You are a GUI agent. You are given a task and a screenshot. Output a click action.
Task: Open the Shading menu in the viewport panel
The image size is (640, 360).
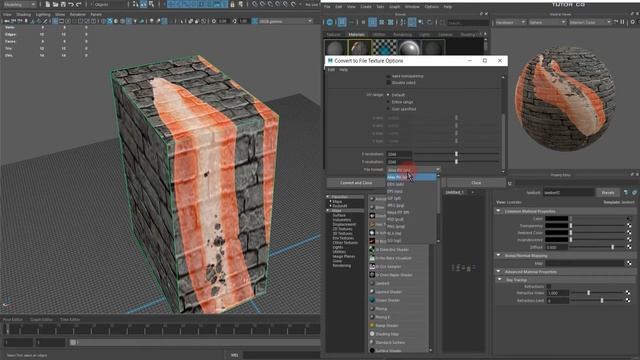23,14
